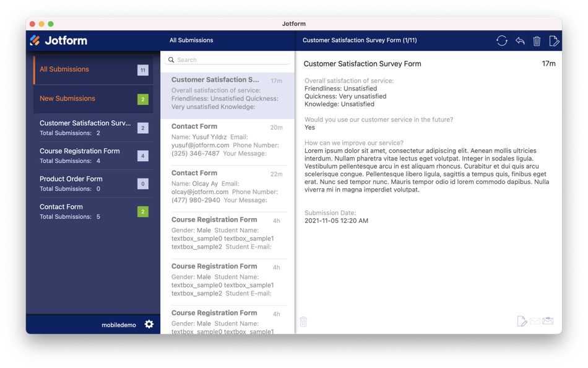Click the edit submission icon at bottom right

[522, 321]
